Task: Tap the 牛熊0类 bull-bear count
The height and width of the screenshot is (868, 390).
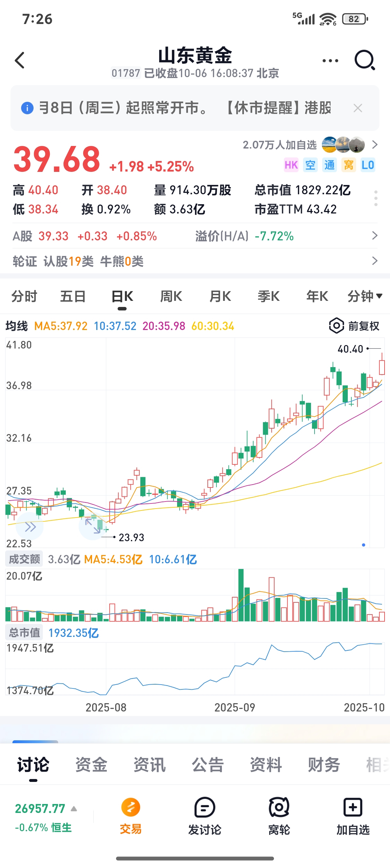Action: 122,261
